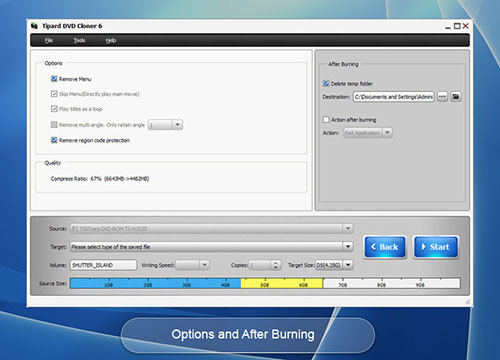Click the Start button
The height and width of the screenshot is (360, 500).
(436, 247)
